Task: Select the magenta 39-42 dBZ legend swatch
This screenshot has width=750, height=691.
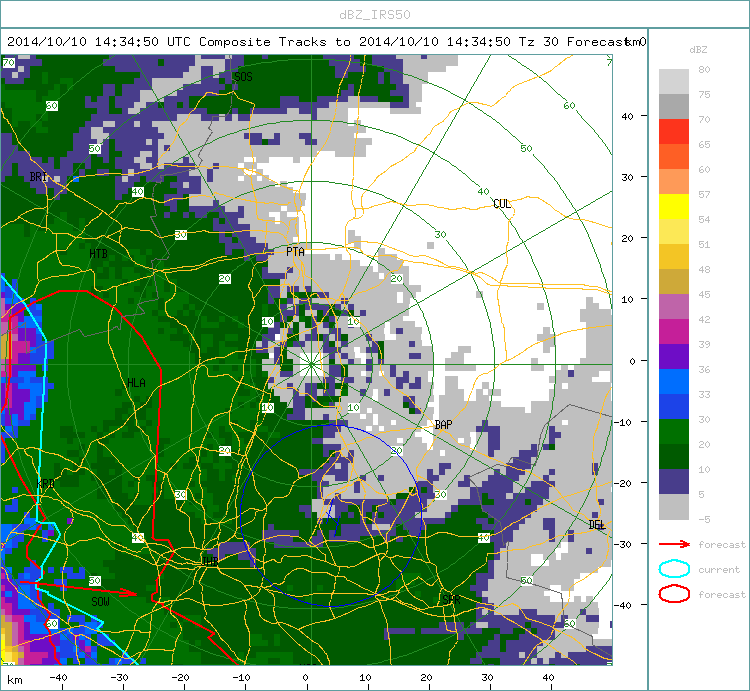Action: (x=673, y=331)
